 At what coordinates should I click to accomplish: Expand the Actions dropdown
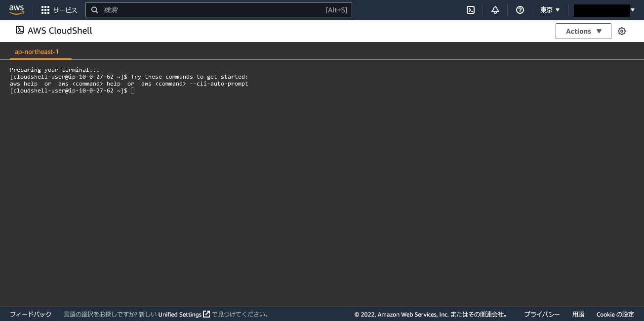point(583,31)
